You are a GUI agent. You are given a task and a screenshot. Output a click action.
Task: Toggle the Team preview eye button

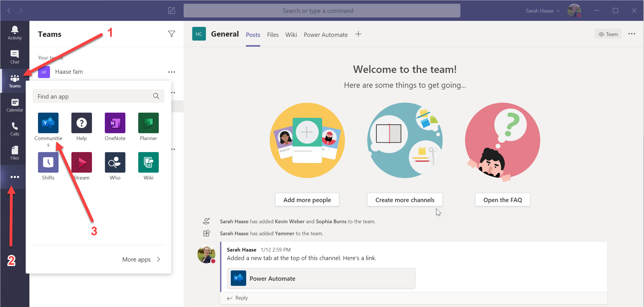(608, 34)
